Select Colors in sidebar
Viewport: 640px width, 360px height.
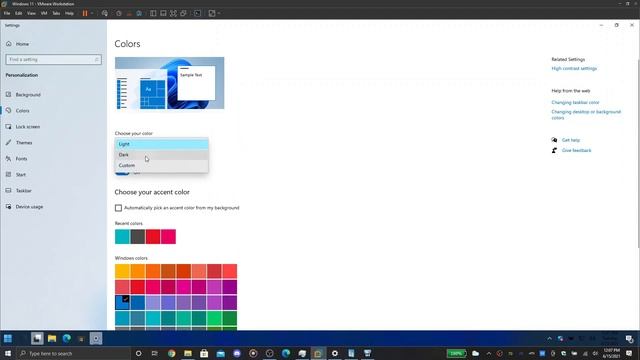[x=22, y=111]
